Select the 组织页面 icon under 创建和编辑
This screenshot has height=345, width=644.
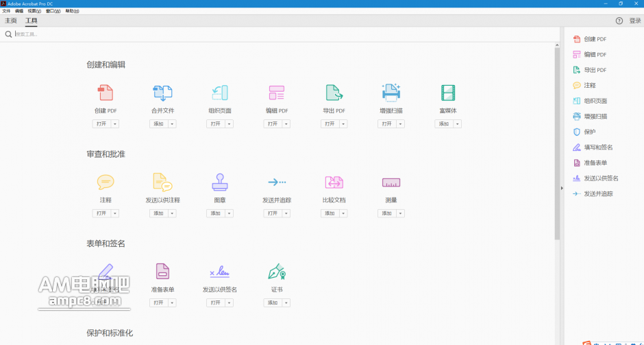coord(220,93)
